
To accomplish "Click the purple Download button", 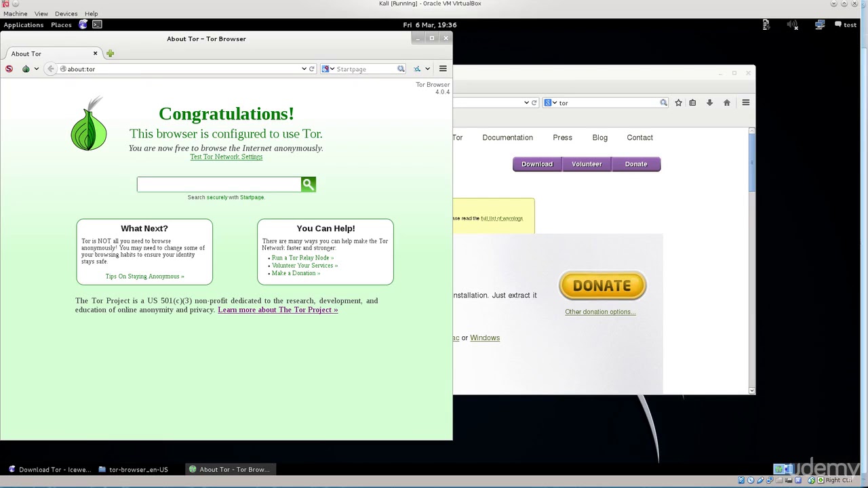I will [537, 164].
